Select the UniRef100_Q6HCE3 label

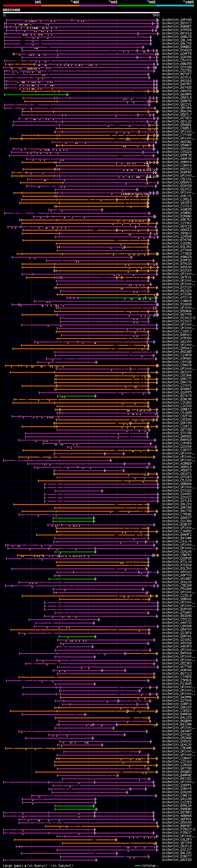(177, 230)
